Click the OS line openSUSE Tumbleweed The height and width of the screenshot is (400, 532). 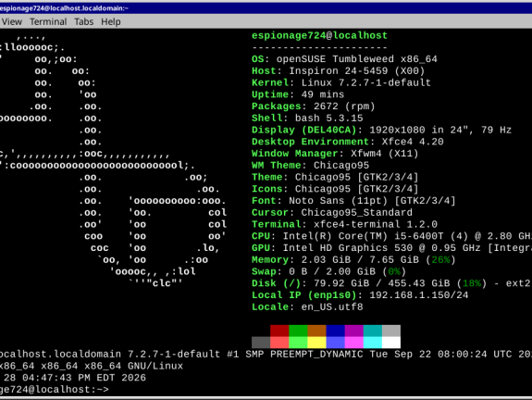344,59
